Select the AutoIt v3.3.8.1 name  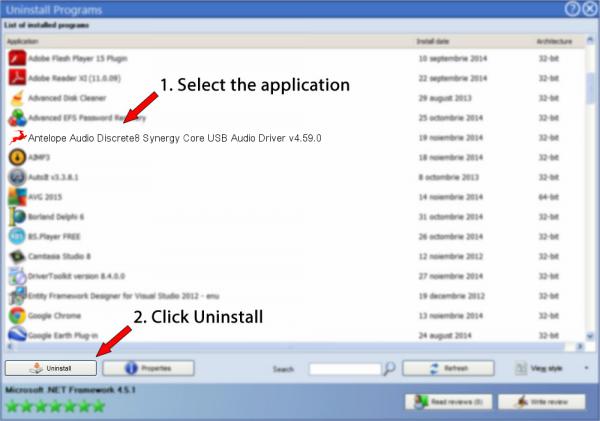coord(53,177)
